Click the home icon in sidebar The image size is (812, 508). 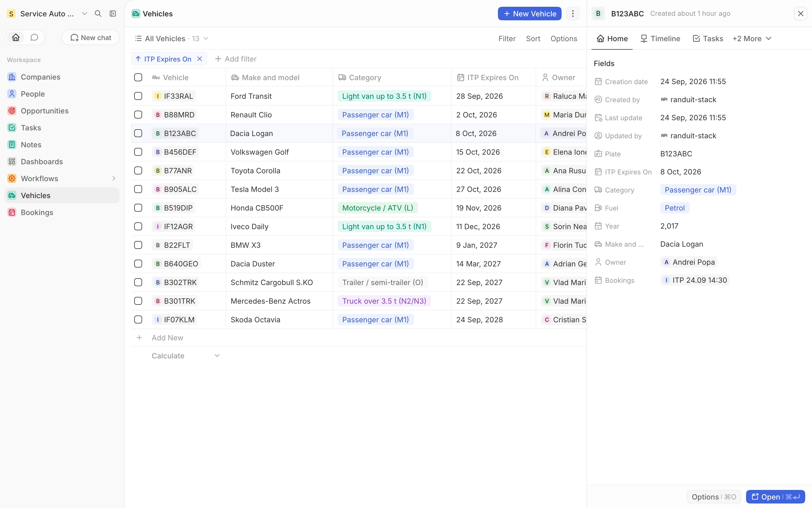[x=16, y=37]
